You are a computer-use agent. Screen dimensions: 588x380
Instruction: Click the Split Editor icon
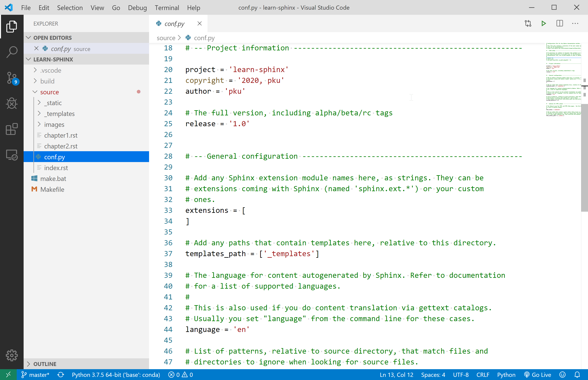click(x=560, y=23)
